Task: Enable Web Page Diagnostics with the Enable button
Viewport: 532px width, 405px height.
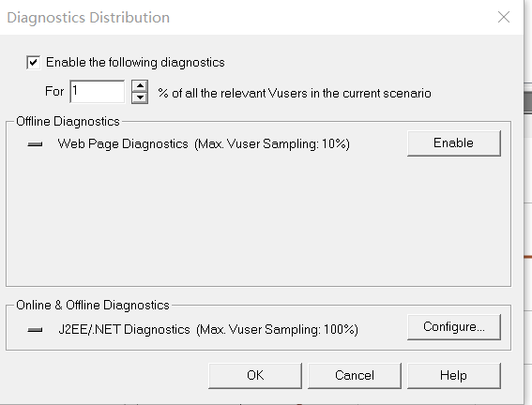Action: [454, 143]
